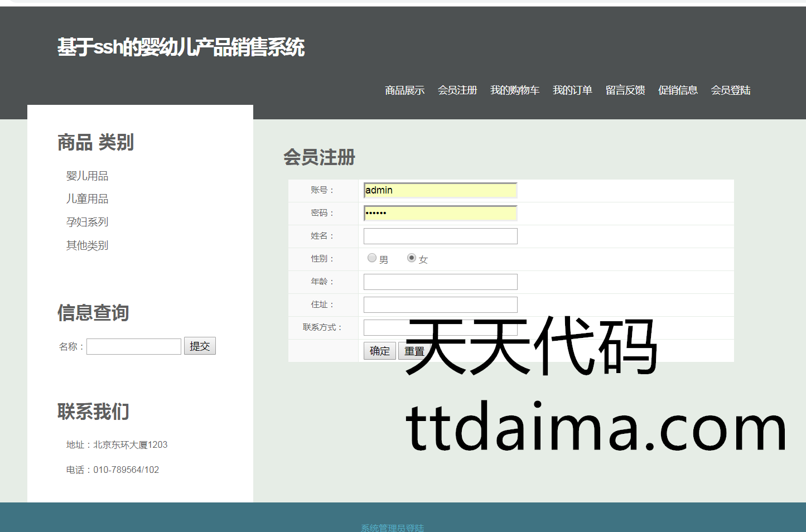The image size is (806, 532).
Task: Open 系统管理员登陆 link in footer
Action: click(x=392, y=528)
